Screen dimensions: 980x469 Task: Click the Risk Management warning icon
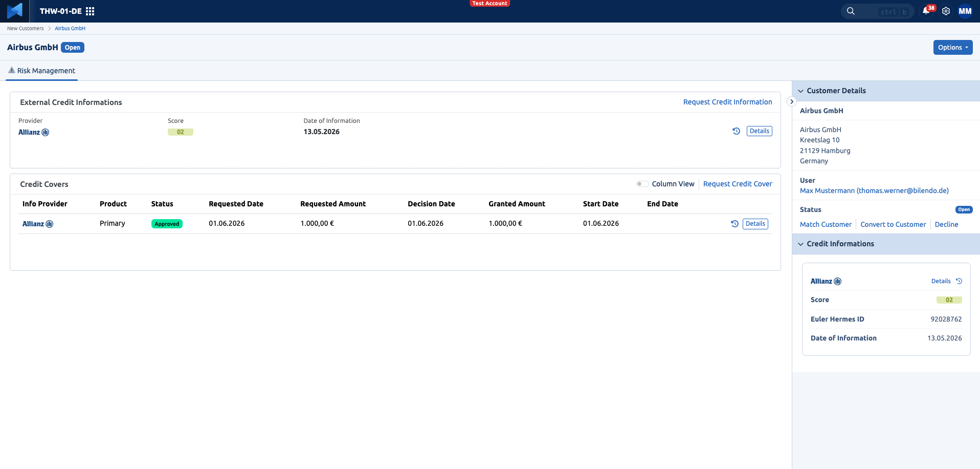pyautogui.click(x=12, y=70)
